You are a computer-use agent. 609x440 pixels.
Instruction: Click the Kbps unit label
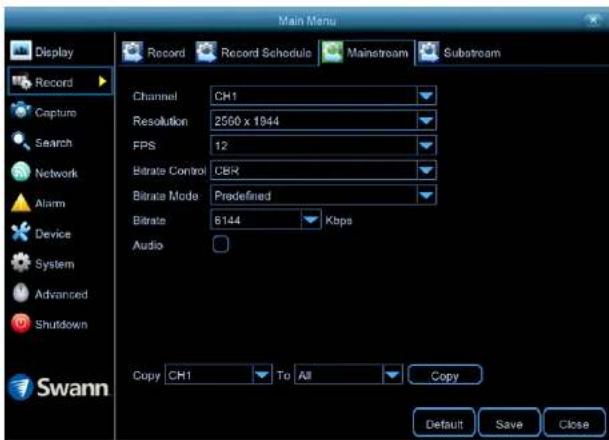coord(339,221)
